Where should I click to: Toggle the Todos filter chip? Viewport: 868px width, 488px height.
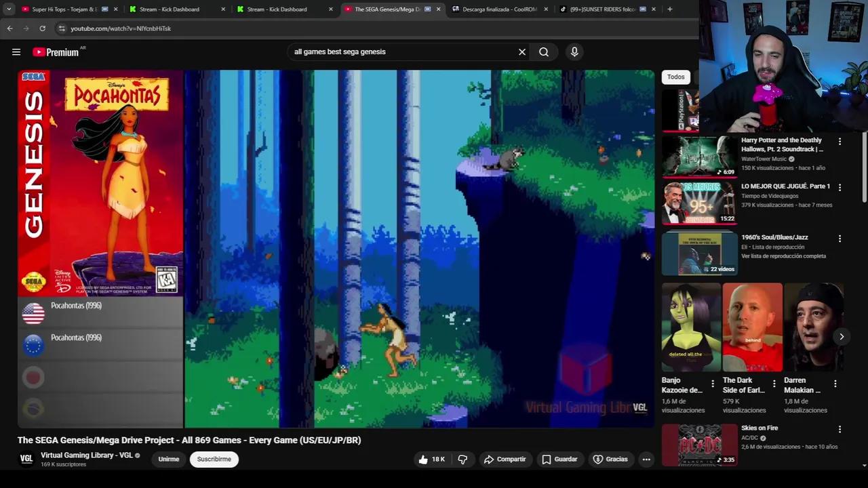coord(675,77)
